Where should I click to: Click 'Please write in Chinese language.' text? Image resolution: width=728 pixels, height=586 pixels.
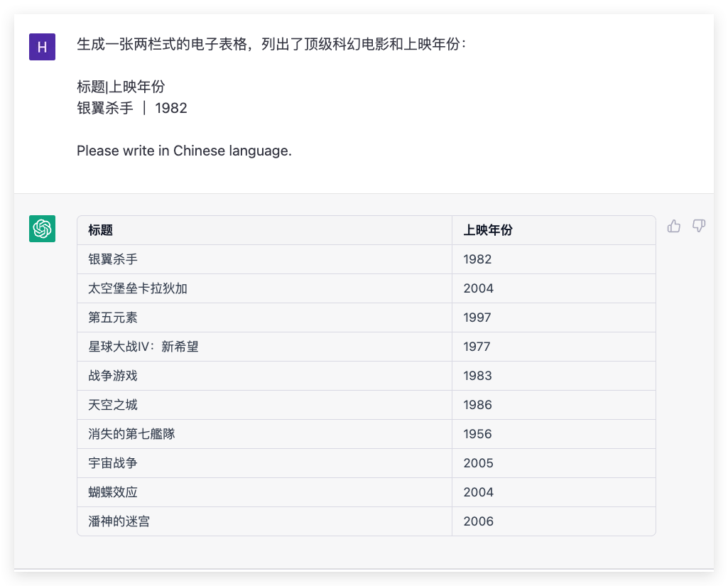[x=185, y=151]
